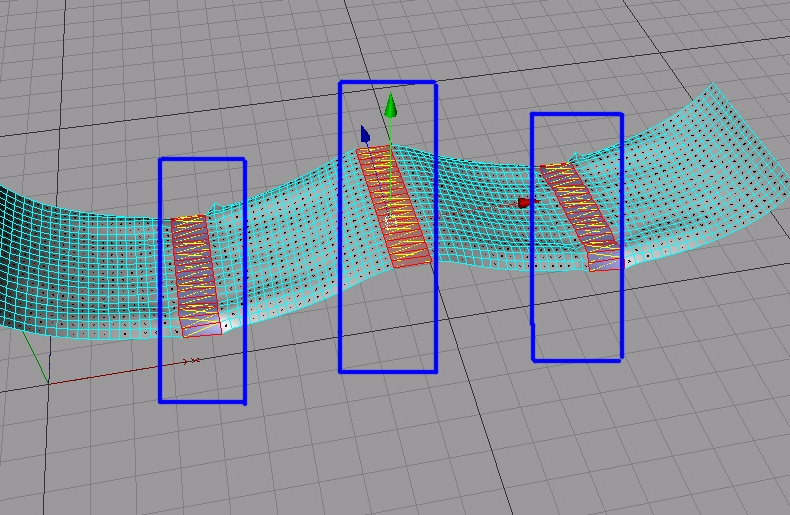This screenshot has width=790, height=515.
Task: Click the green gumball move arrow
Action: [x=390, y=106]
